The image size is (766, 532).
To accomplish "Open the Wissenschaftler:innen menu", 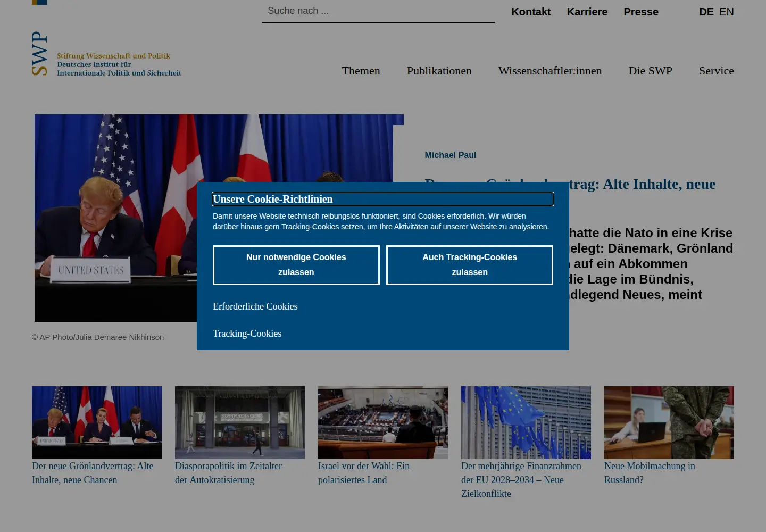I will pos(550,71).
